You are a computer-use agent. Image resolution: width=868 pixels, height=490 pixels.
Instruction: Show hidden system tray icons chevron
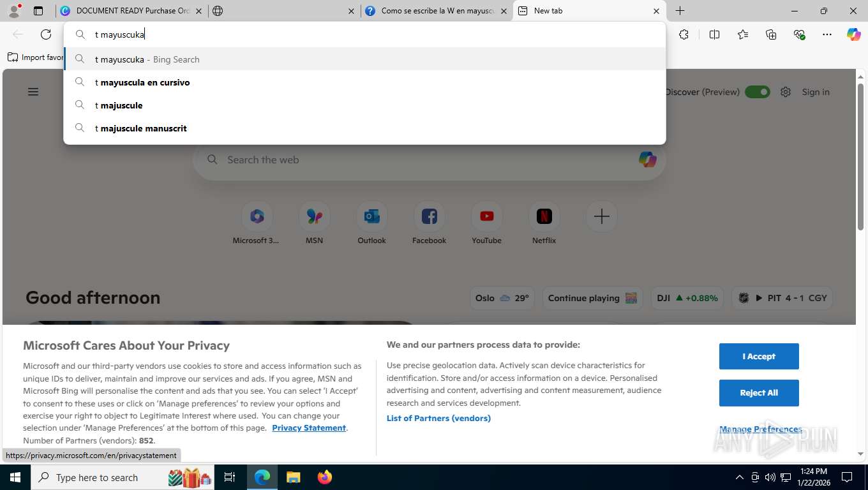[x=740, y=477]
